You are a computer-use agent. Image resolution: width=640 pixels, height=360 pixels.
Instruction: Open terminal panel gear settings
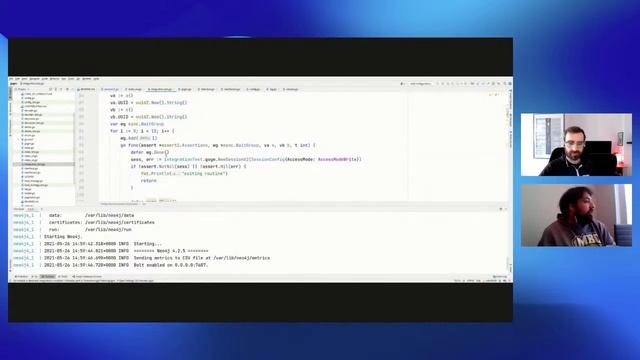pyautogui.click(x=501, y=209)
